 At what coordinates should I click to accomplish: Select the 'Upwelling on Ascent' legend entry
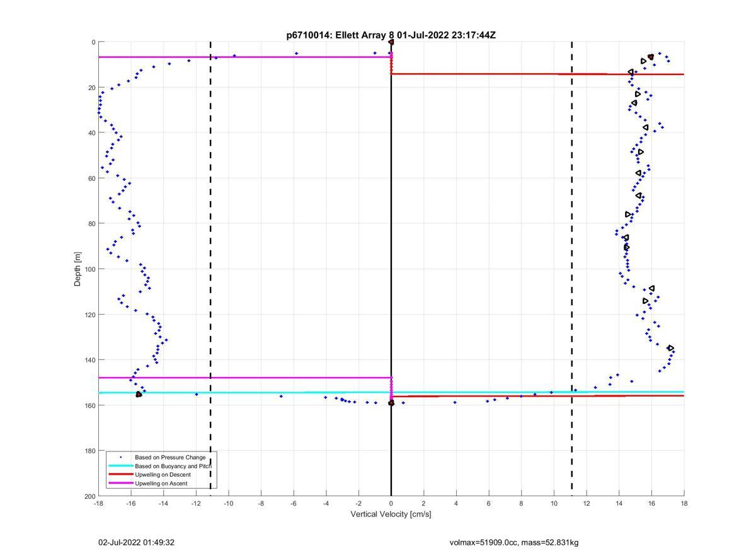[x=161, y=484]
